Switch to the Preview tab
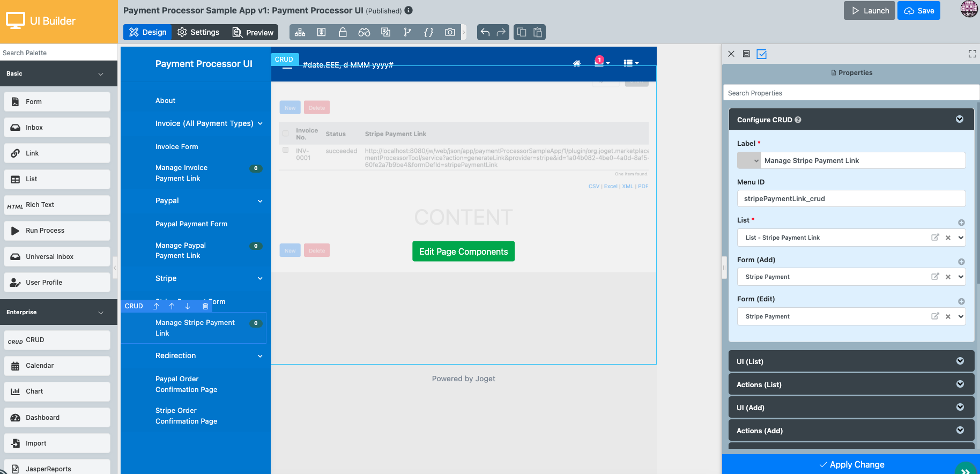This screenshot has height=474, width=980. [253, 32]
